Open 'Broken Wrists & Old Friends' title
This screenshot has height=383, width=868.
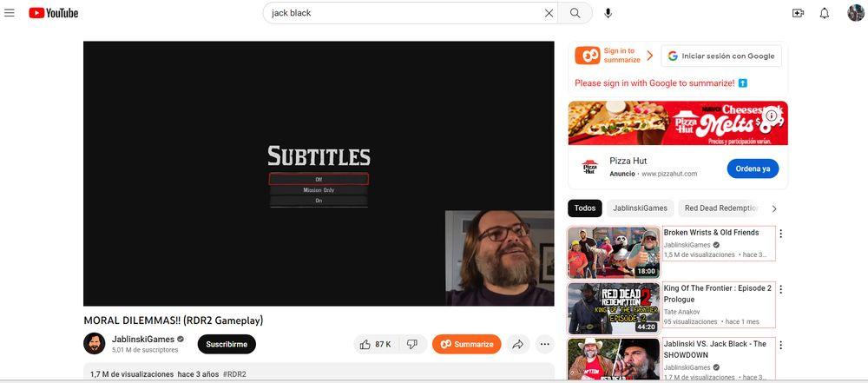pyautogui.click(x=712, y=232)
